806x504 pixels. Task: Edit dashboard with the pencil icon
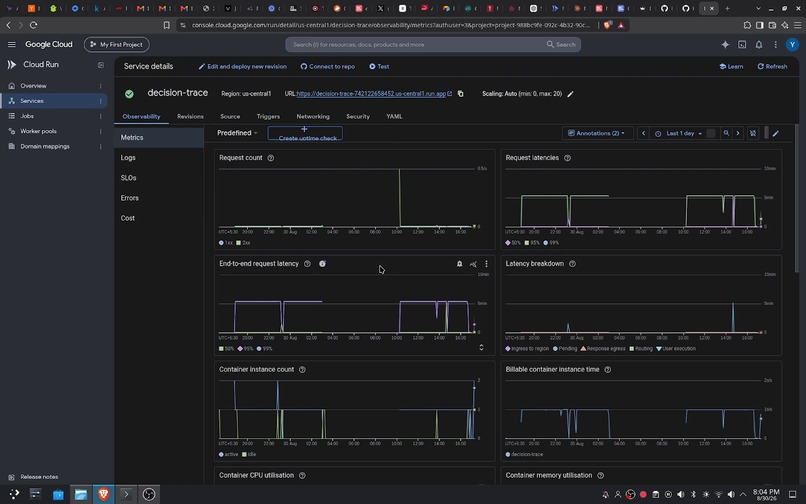(776, 134)
